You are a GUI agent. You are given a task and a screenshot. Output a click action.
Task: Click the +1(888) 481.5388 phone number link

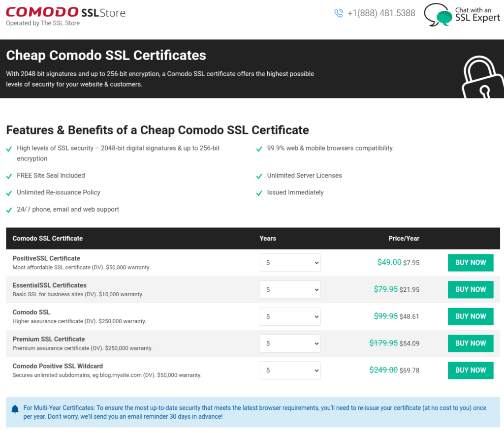click(x=381, y=13)
